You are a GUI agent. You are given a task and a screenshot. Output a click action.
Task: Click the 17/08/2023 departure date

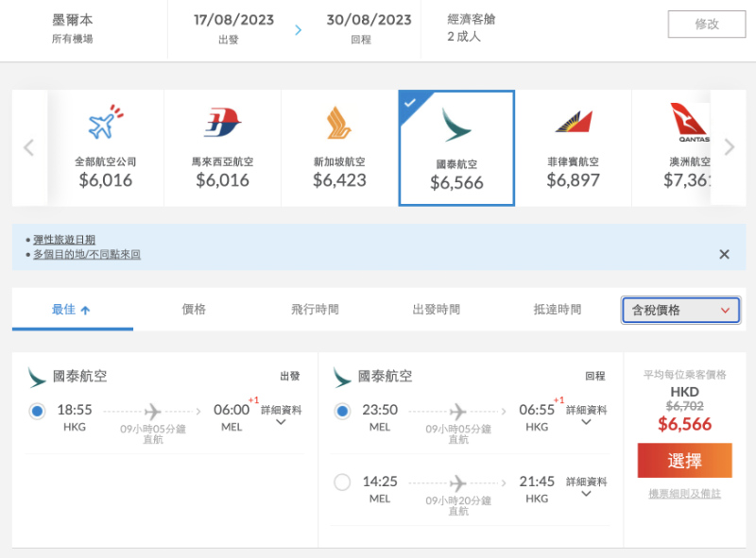pos(233,20)
